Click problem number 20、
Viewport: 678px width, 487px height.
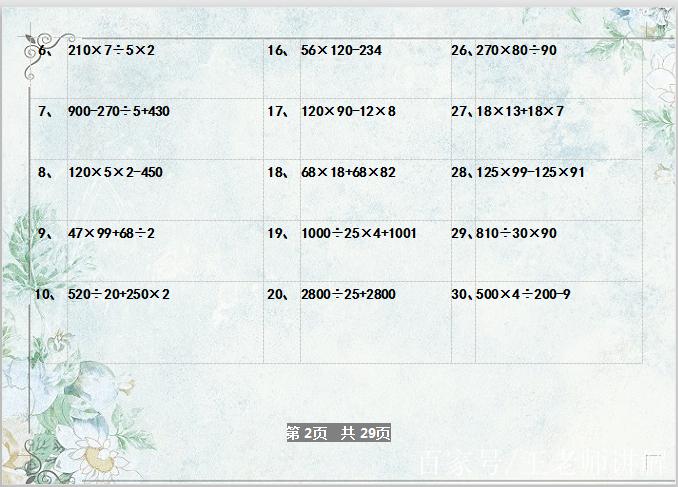(278, 295)
